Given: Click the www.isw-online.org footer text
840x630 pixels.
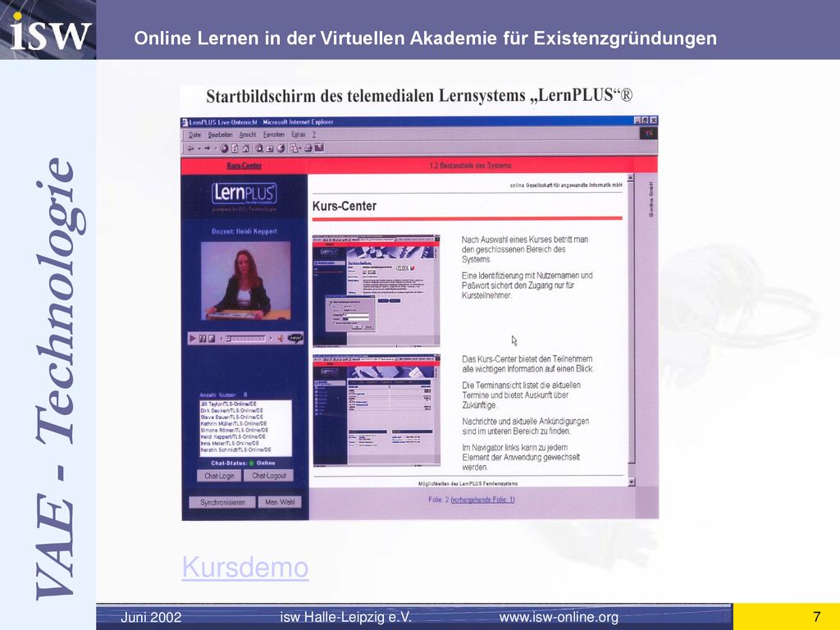Looking at the screenshot, I should (x=559, y=617).
